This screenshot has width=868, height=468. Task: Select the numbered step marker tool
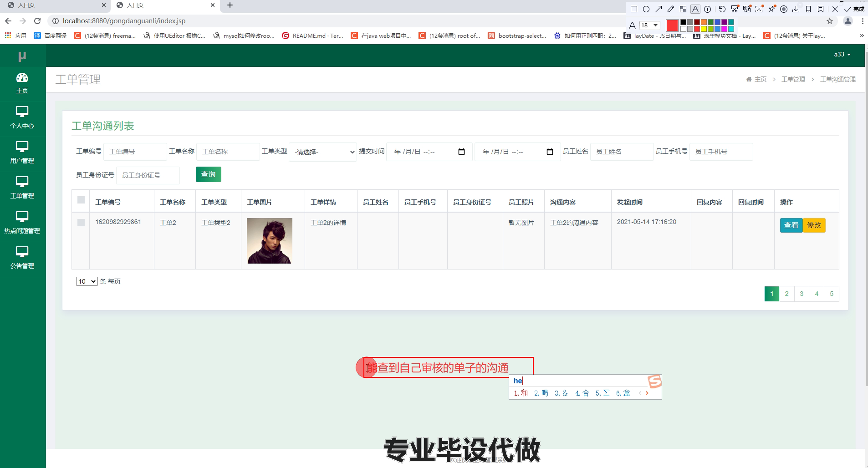point(708,9)
